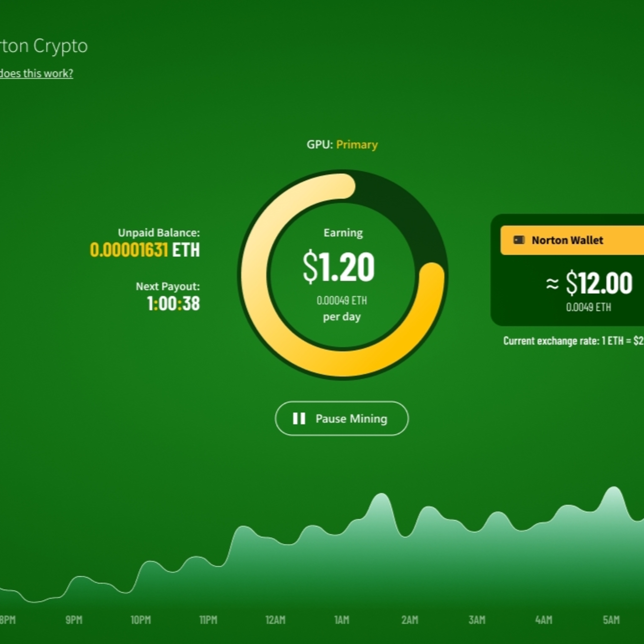Click the $12.00 wallet balance
Viewport: 644px width, 644px height.
click(x=599, y=283)
